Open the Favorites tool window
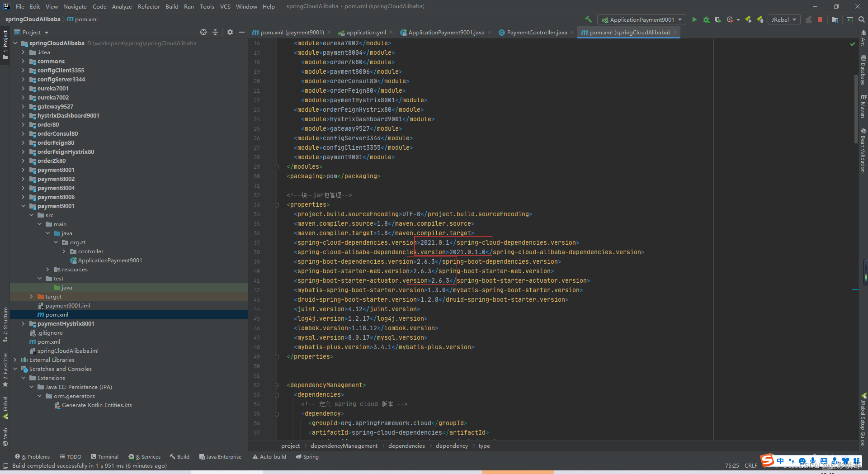The width and height of the screenshot is (868, 474). [5, 370]
